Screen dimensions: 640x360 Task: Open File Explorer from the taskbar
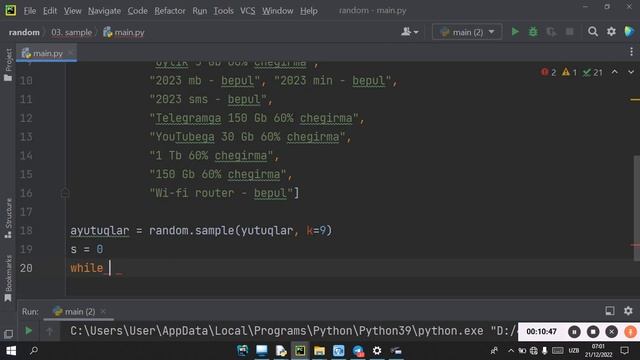coord(319,351)
